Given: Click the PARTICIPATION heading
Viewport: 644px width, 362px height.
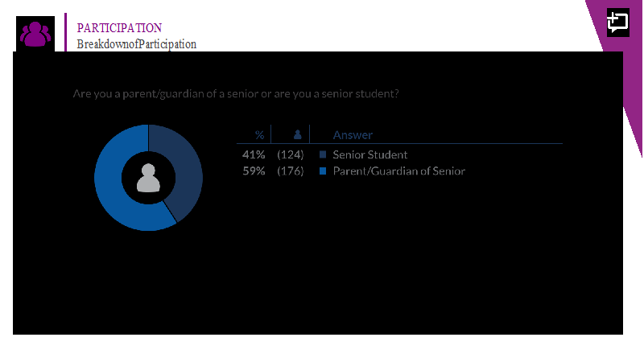Looking at the screenshot, I should click(119, 28).
